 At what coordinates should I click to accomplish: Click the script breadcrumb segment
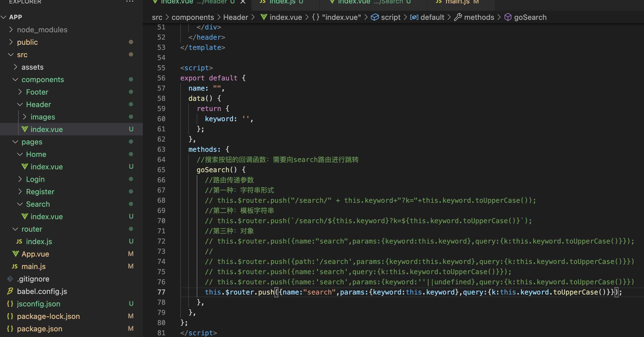coord(391,17)
